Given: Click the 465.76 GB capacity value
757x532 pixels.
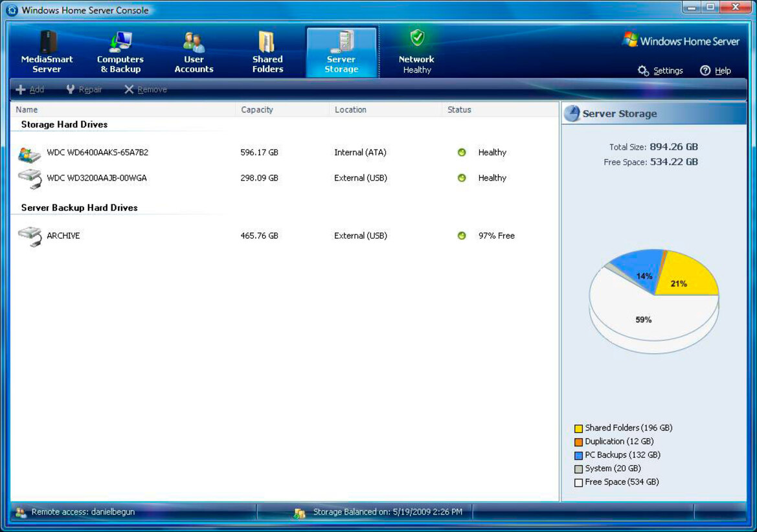Looking at the screenshot, I should click(x=259, y=236).
